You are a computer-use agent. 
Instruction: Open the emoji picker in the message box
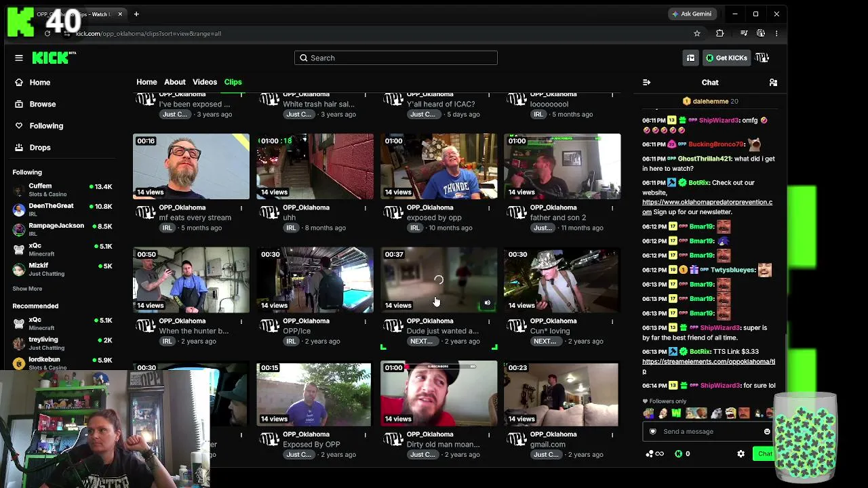[767, 431]
